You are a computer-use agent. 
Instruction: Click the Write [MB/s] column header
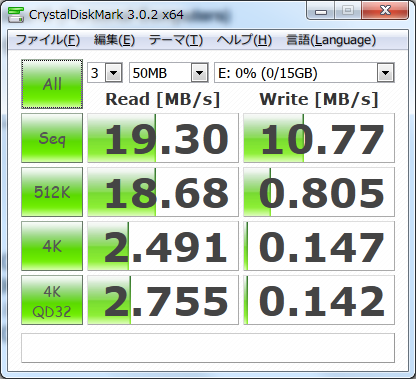[x=319, y=99]
